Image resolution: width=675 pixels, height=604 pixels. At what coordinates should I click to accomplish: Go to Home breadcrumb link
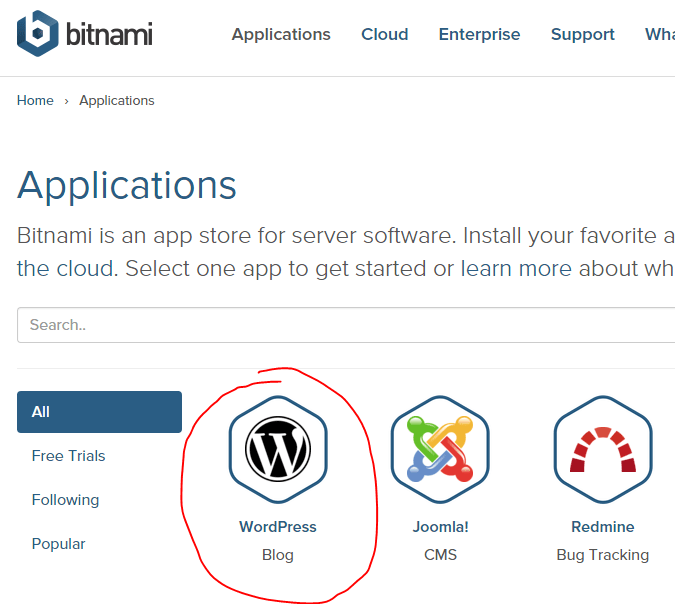(x=35, y=100)
